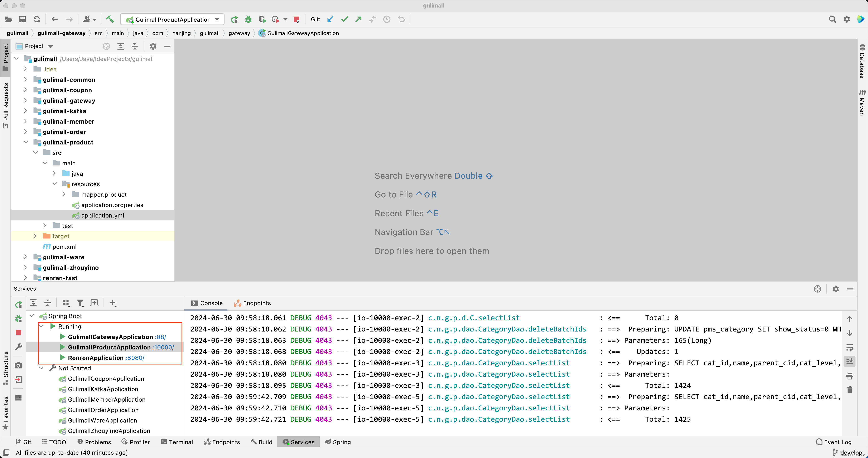Stop the running application via red square
Image resolution: width=868 pixels, height=458 pixels.
tap(296, 19)
